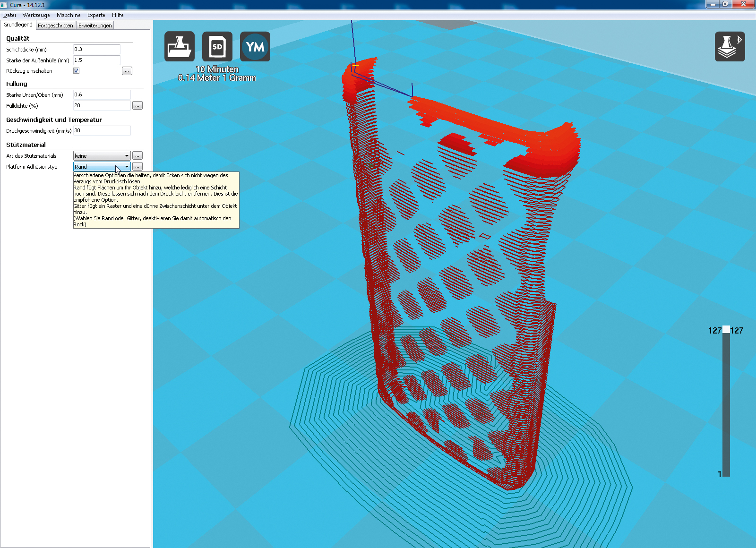Switch to the Erweiterungen tab
Screen dimensions: 756x548
(x=95, y=26)
